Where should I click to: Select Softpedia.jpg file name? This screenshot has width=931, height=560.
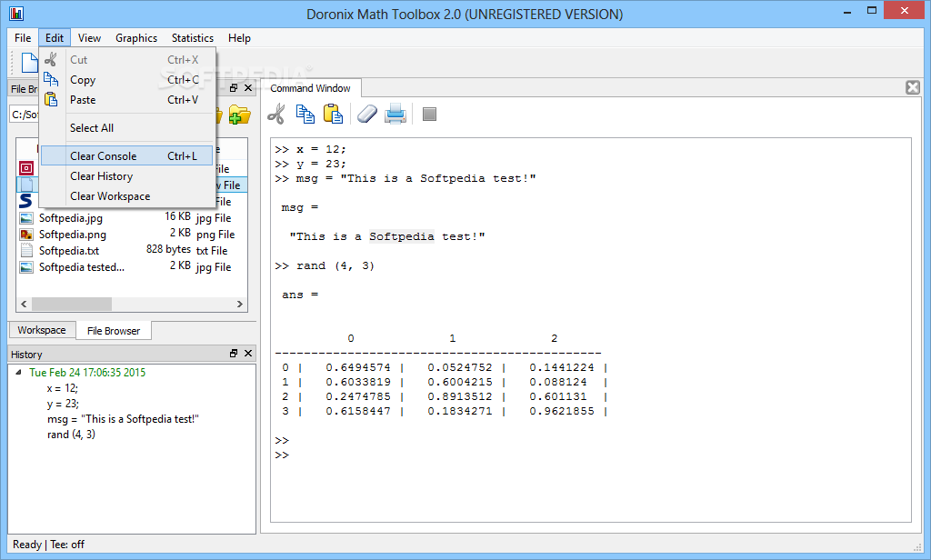click(x=71, y=218)
